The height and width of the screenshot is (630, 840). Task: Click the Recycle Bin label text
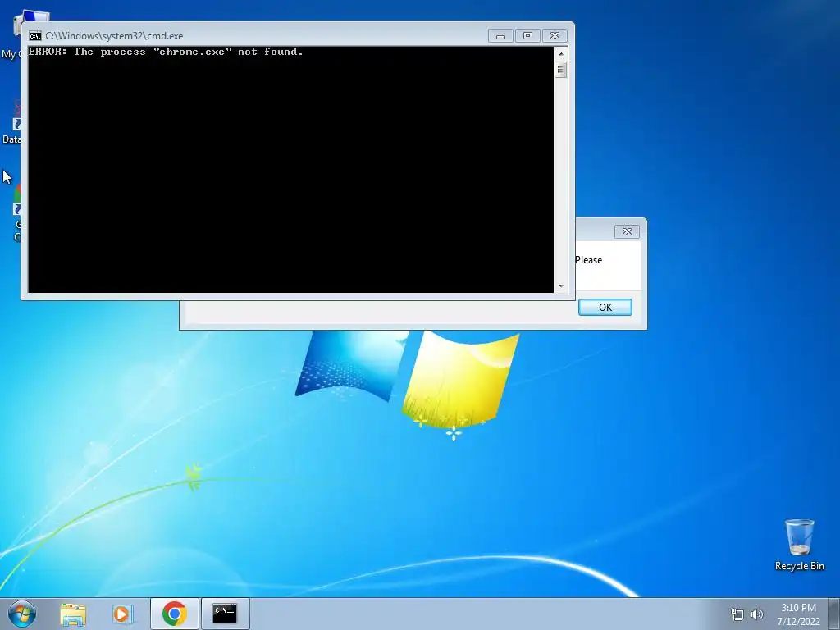pyautogui.click(x=799, y=566)
